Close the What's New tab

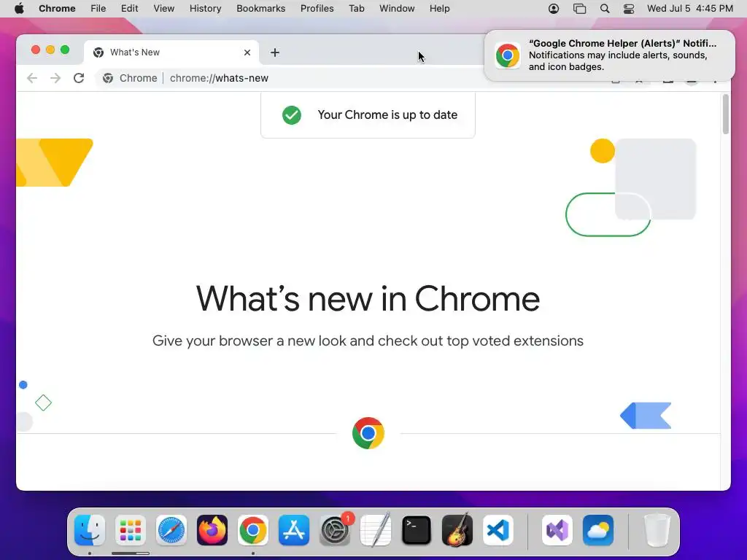(x=247, y=52)
